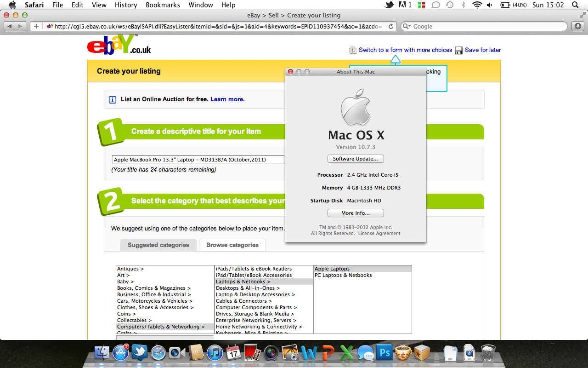Switch to Suggested categories tab
The image size is (588, 368).
coord(158,245)
